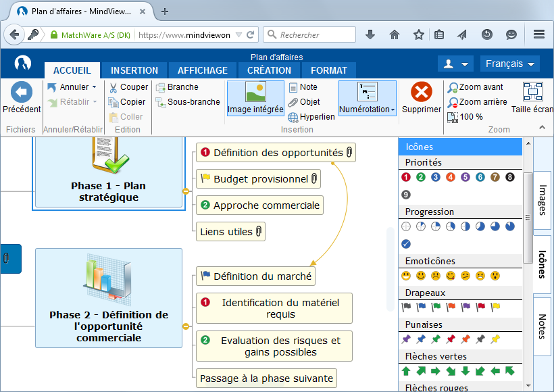Copy selection with Copier
Screen dimensions: 554x392
coord(127,102)
